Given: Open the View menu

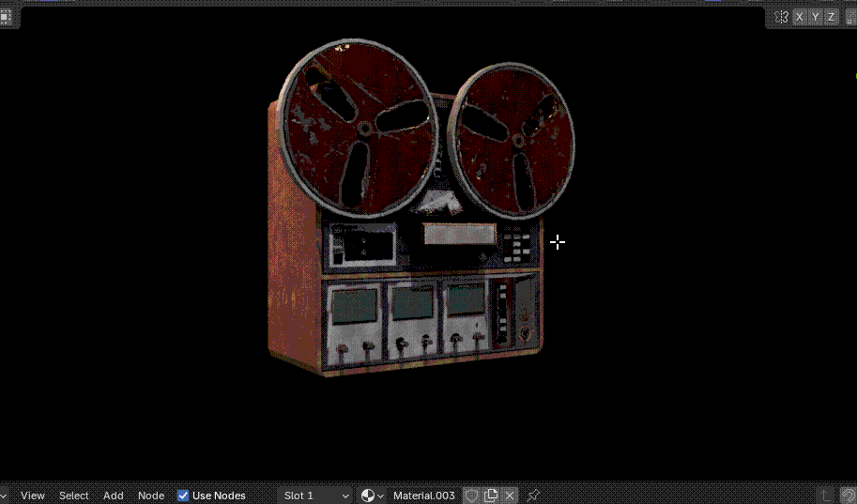Looking at the screenshot, I should 32,496.
